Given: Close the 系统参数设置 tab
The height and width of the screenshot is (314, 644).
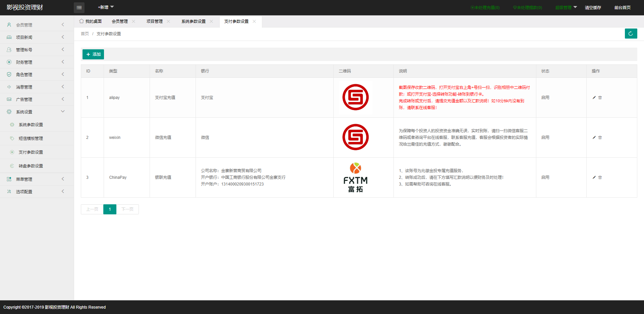Looking at the screenshot, I should pyautogui.click(x=211, y=21).
